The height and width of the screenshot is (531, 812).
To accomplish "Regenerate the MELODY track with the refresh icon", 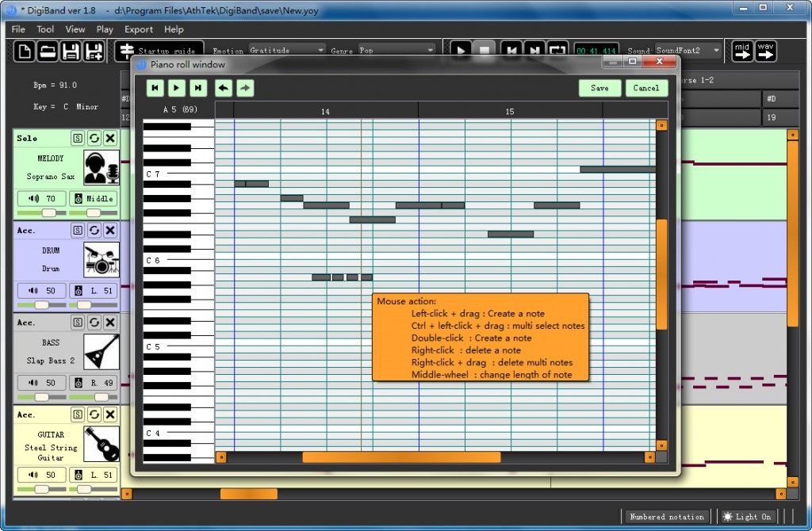I will click(x=94, y=138).
